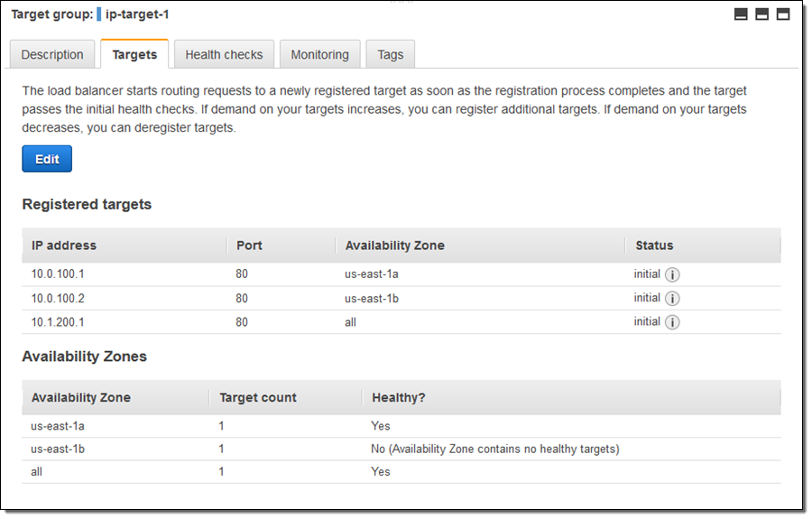Click info icon for 10.1.200.1 status

tap(672, 322)
